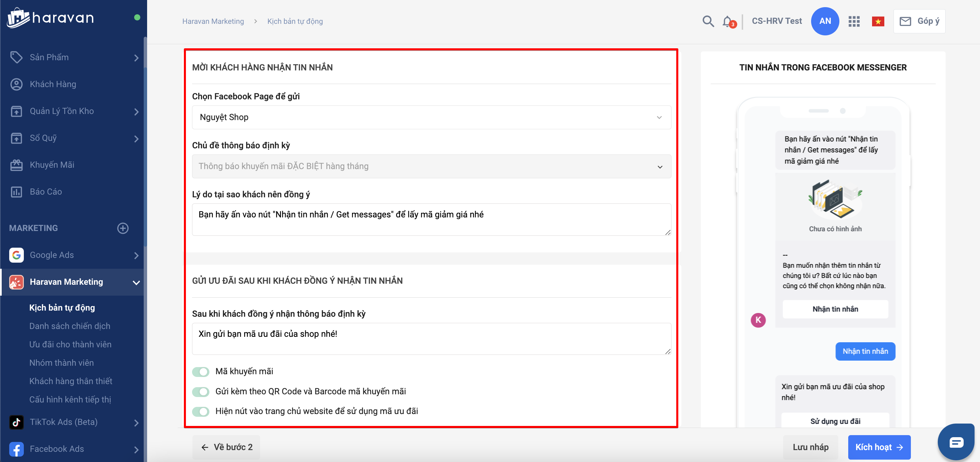Expand the Google Ads chevron
980x462 pixels.
136,255
